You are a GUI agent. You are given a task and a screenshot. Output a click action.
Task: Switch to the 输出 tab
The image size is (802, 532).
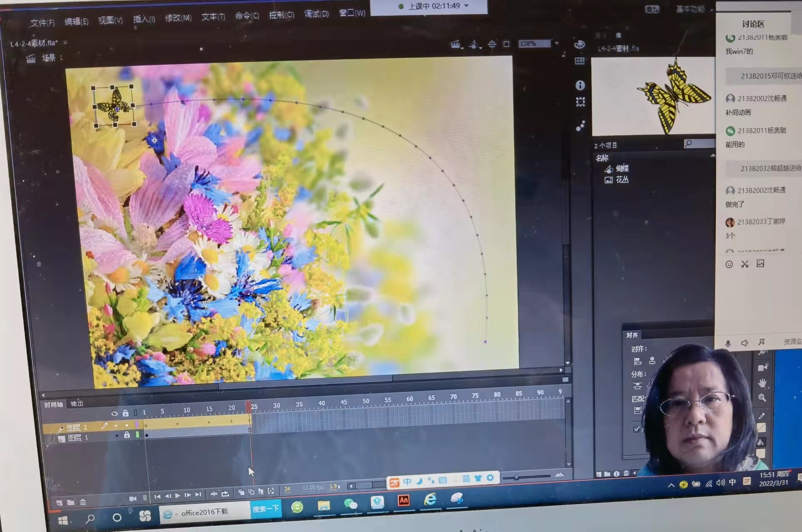(x=77, y=403)
